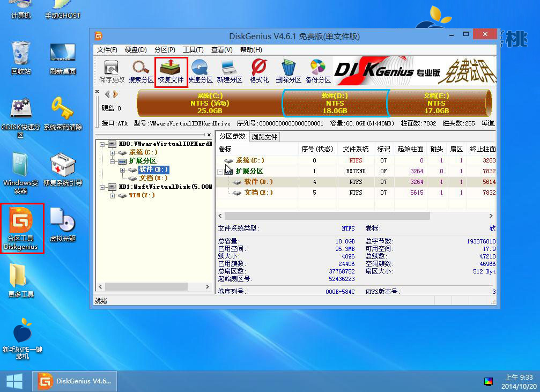Open the More Tools (更多工具) folder

pos(21,280)
